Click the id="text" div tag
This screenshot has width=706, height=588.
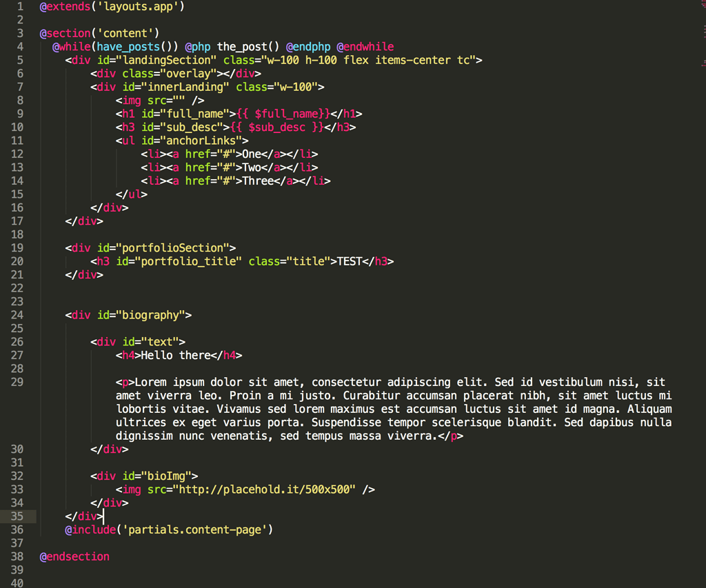(138, 342)
